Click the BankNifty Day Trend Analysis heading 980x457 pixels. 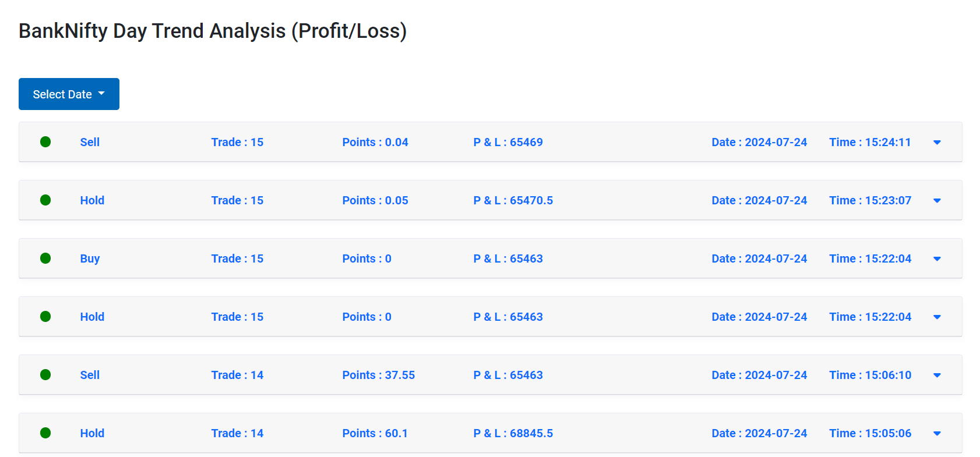pos(213,31)
